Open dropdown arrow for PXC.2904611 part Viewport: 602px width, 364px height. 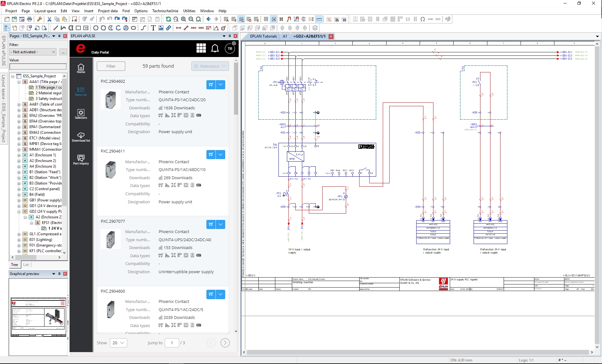coord(221,154)
